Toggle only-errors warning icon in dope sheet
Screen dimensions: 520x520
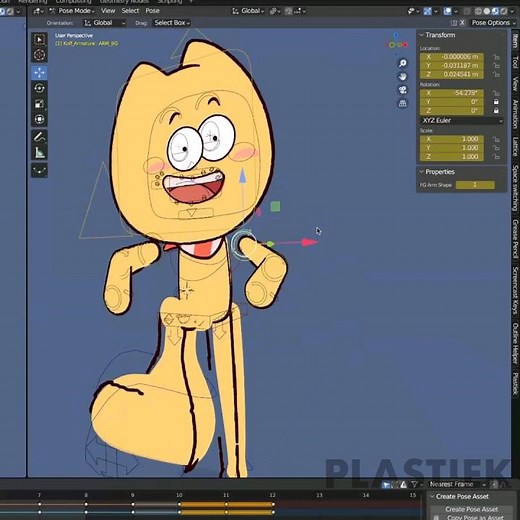403,484
